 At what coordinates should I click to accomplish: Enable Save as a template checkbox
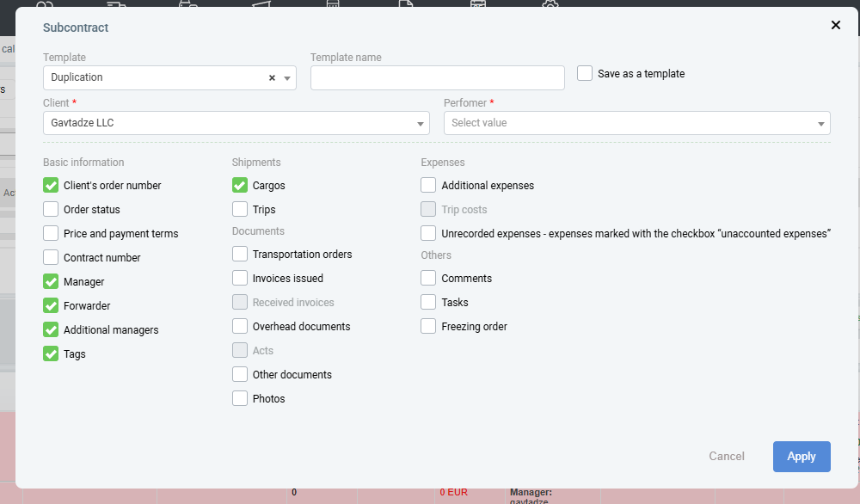click(585, 74)
